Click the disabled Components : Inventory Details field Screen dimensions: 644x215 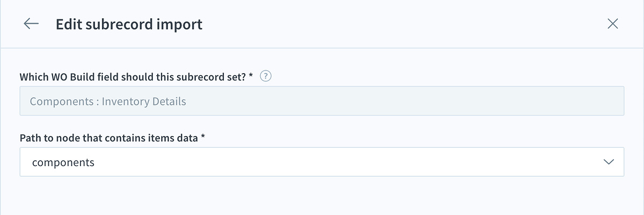pos(321,101)
